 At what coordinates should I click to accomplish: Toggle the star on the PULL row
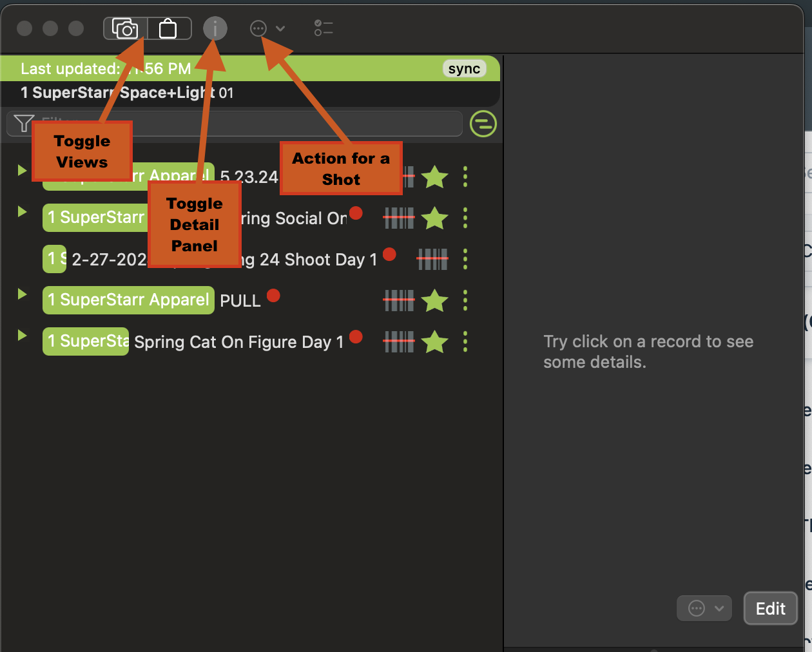coord(435,300)
